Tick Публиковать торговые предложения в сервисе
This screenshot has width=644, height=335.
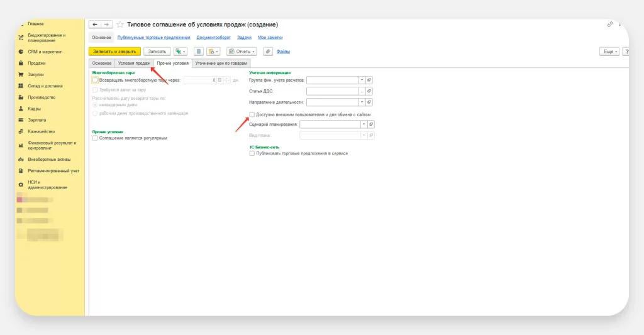(x=252, y=153)
